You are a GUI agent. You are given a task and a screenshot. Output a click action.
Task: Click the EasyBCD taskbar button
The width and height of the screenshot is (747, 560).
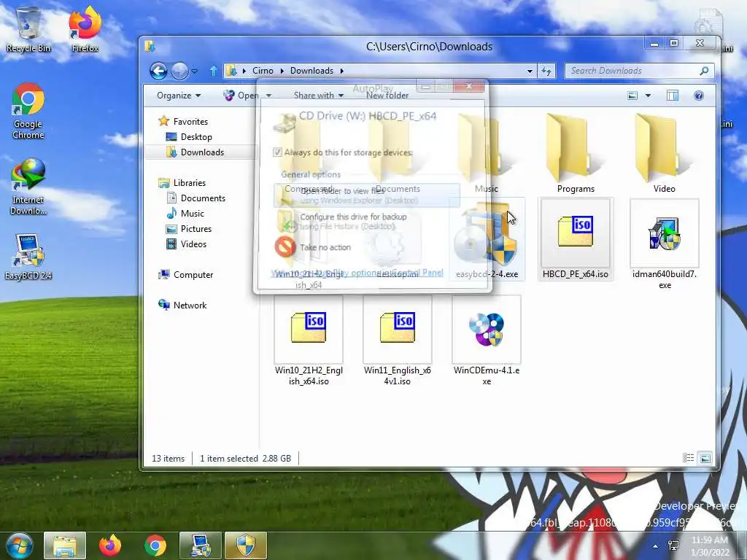(201, 545)
